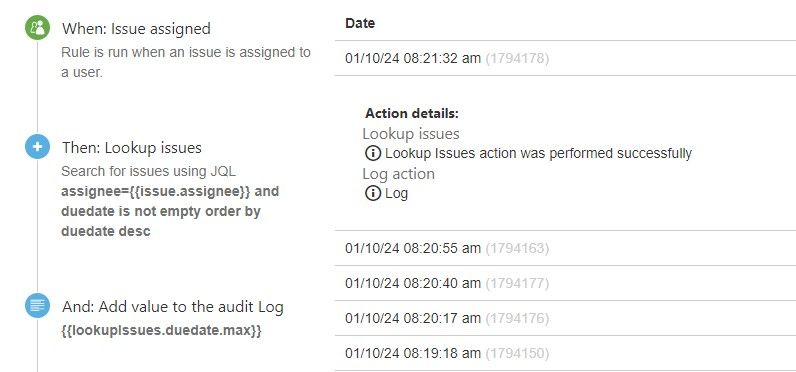Viewport: 796px width, 372px height.
Task: Click the lookupIssues.duedate.max smart value text
Action: pos(161,331)
